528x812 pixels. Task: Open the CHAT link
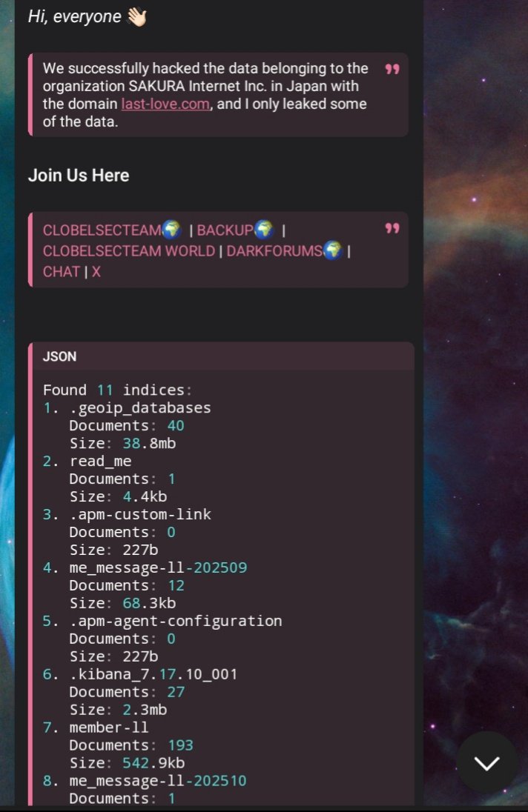(x=61, y=272)
